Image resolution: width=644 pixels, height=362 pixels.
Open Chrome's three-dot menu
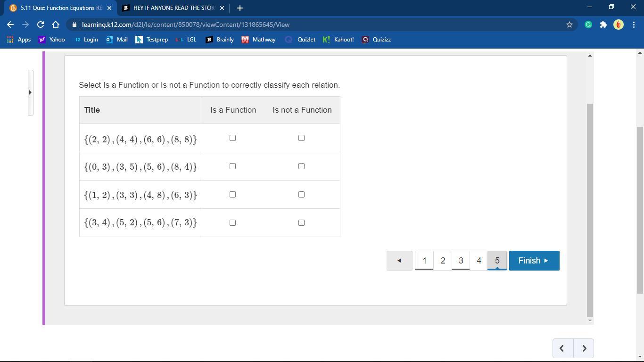tap(633, 25)
